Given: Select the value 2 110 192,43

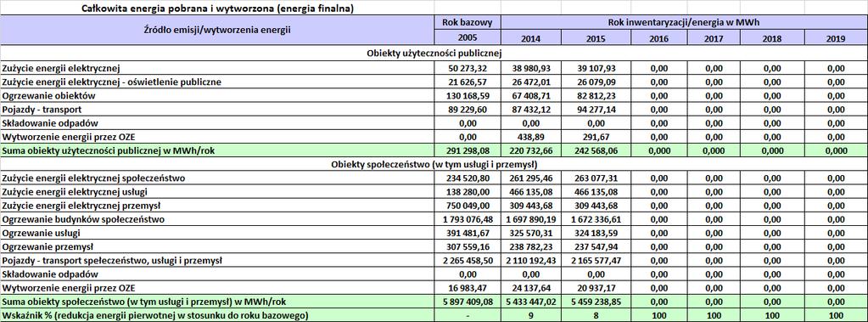Looking at the screenshot, I should point(531,260).
